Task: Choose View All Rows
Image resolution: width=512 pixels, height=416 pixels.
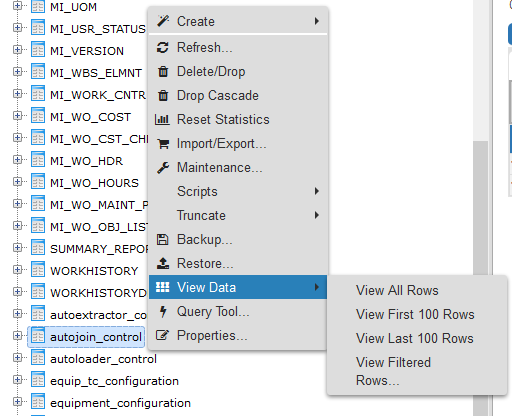Action: tap(397, 290)
